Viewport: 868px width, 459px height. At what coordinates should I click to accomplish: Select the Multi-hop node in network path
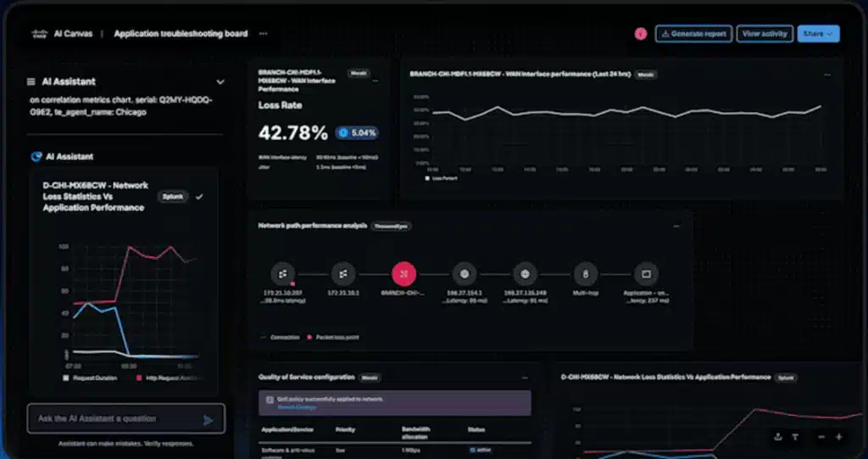(585, 274)
